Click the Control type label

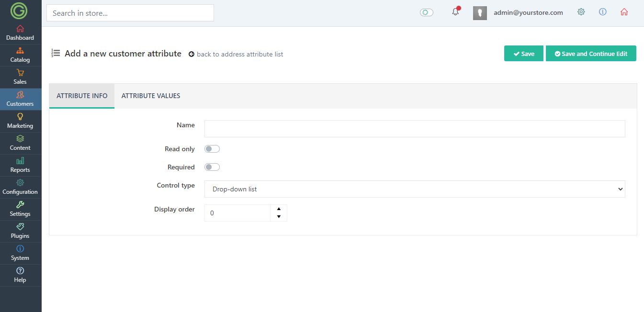click(x=176, y=185)
